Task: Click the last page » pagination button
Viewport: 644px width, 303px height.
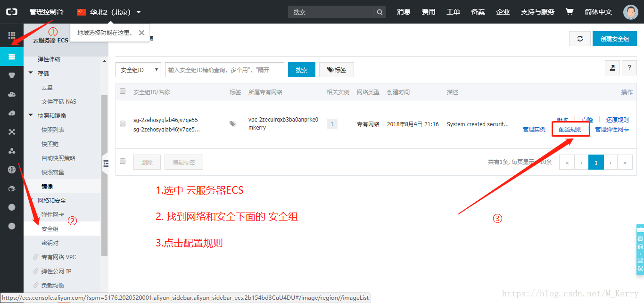Action: click(x=625, y=162)
